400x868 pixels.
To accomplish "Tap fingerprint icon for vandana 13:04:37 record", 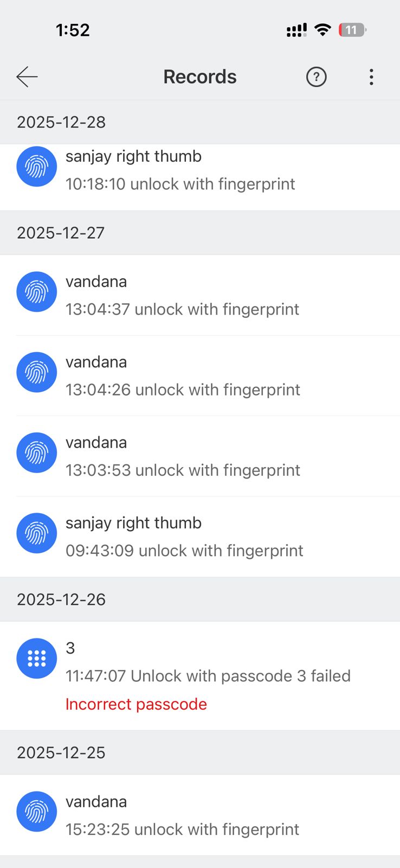I will click(x=36, y=292).
